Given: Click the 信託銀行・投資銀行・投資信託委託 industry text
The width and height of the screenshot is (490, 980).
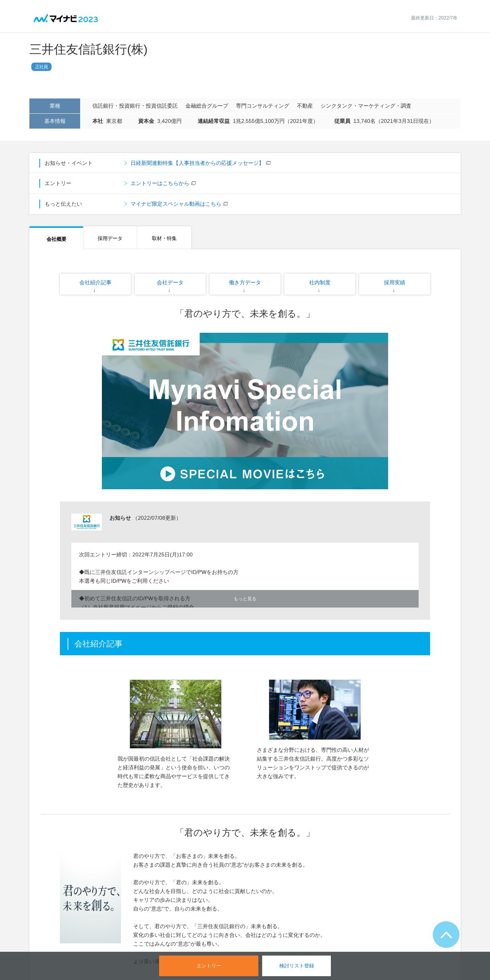Looking at the screenshot, I should [x=135, y=106].
